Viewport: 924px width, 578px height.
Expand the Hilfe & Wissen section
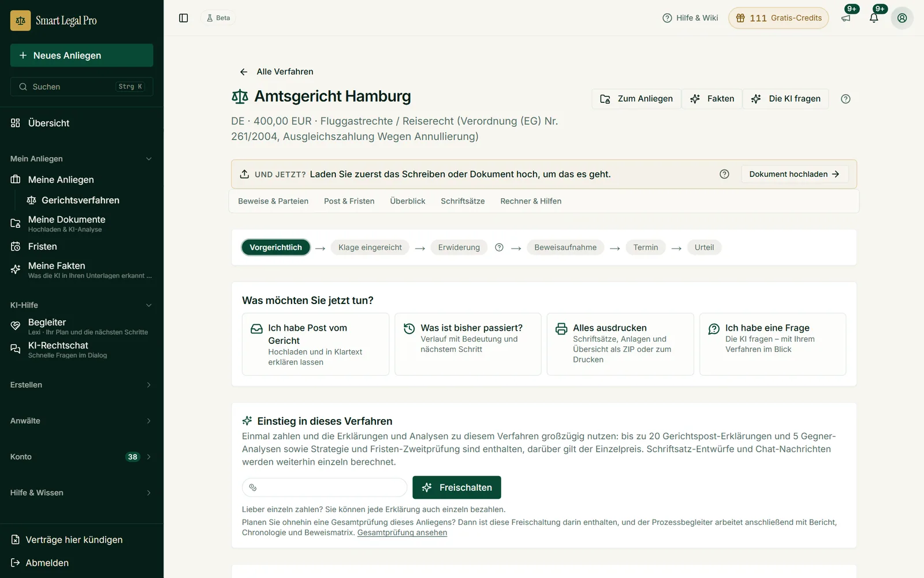pos(81,492)
